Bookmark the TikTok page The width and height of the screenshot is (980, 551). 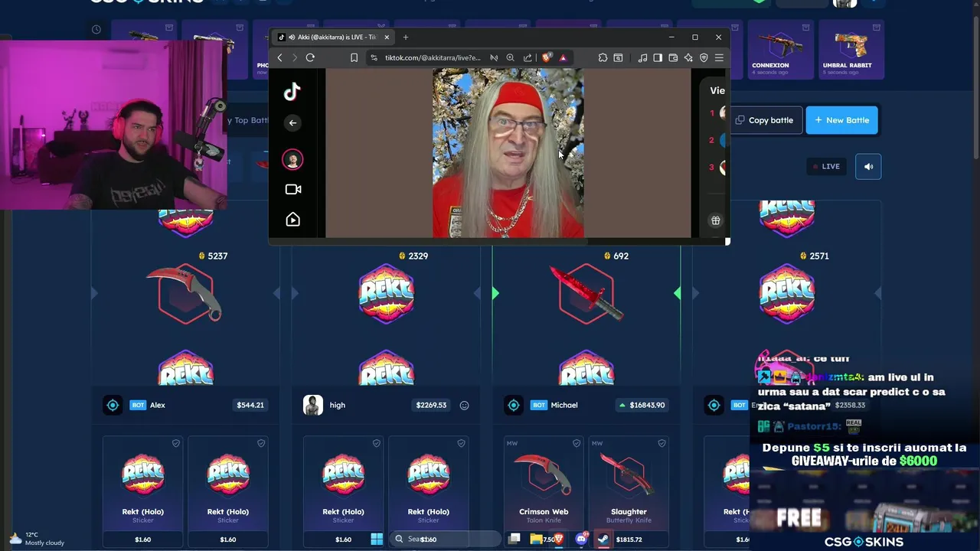[x=354, y=57]
